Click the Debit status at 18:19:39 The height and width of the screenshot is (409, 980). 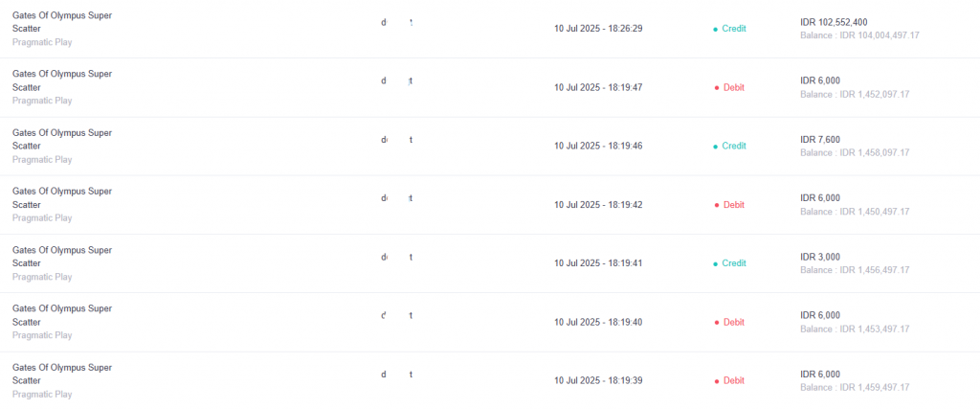click(734, 380)
